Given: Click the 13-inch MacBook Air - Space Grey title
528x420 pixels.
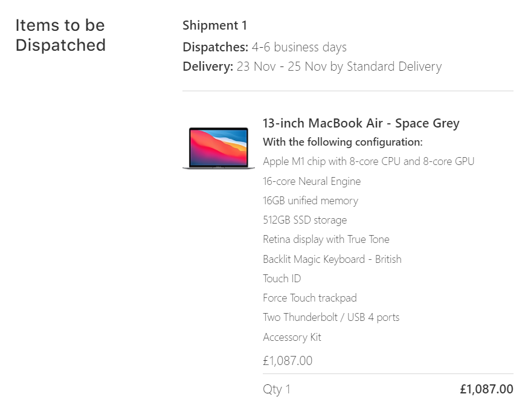Looking at the screenshot, I should tap(361, 123).
